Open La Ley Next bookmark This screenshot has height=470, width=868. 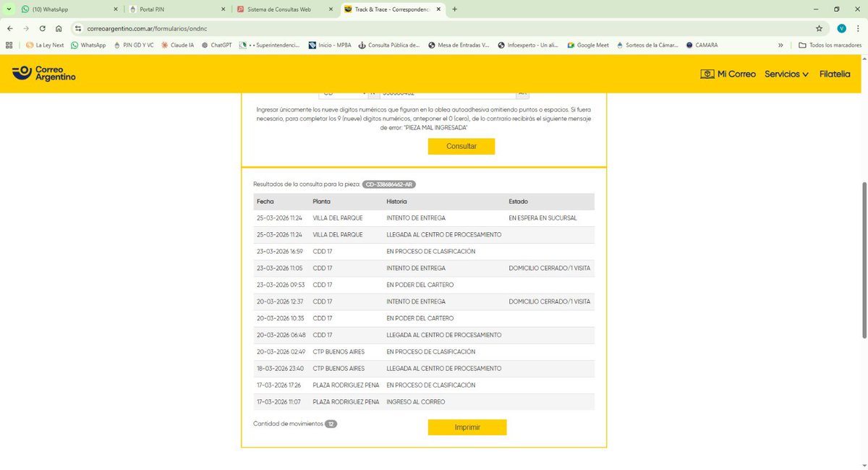[45, 45]
